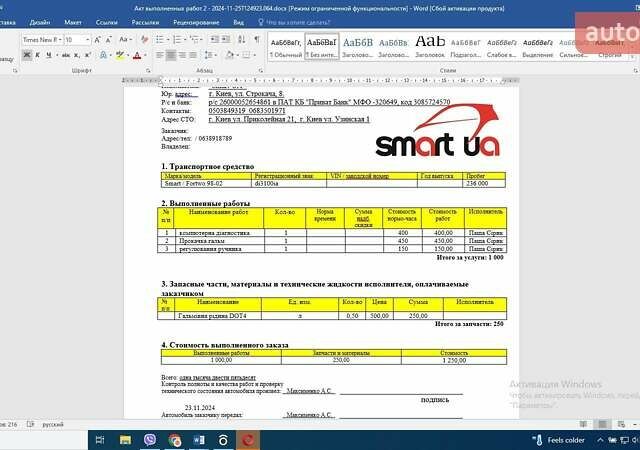Click the numbered list icon

178,40
